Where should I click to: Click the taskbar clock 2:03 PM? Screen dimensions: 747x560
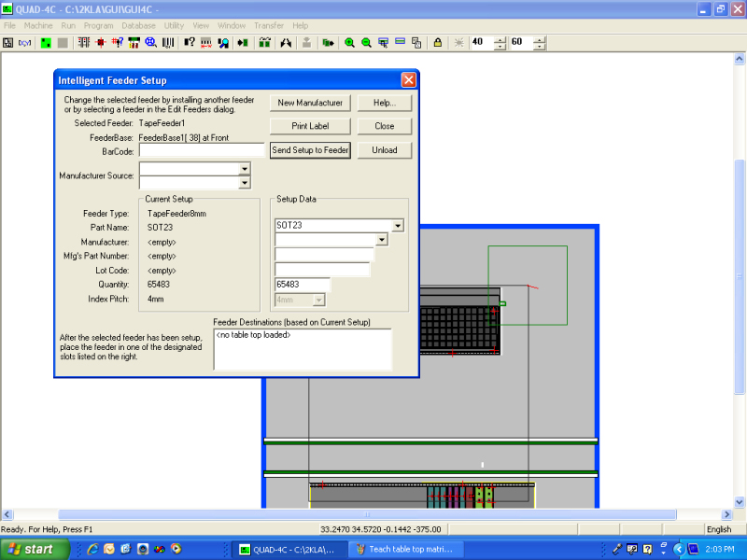point(719,549)
